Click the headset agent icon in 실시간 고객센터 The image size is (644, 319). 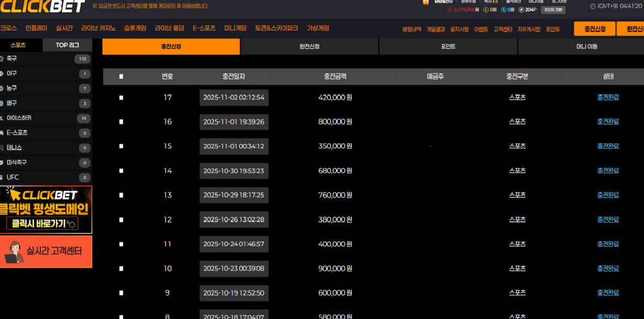[14, 252]
